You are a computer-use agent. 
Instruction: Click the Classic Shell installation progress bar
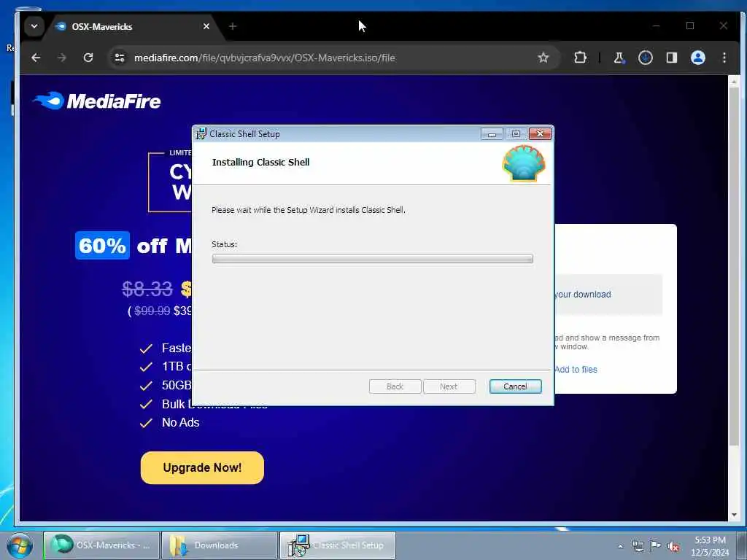coord(373,259)
